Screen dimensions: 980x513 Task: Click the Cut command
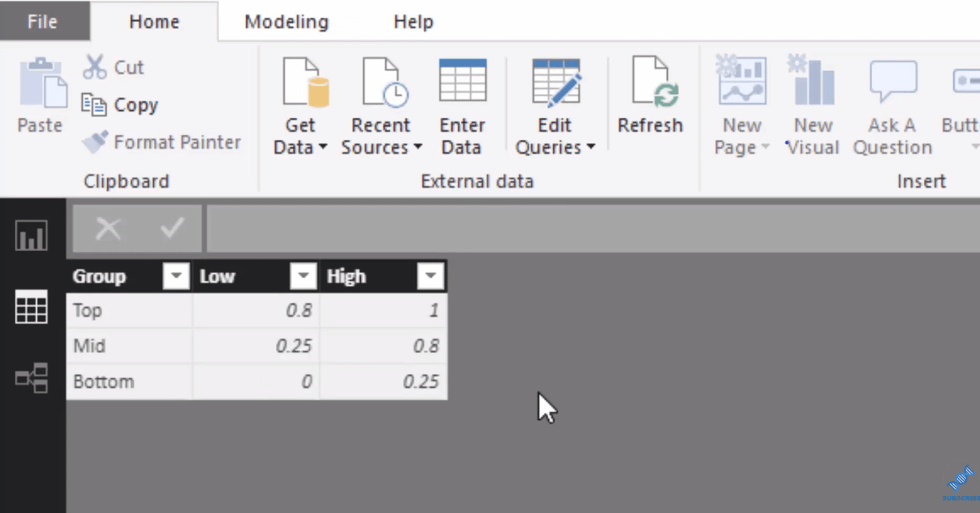coord(114,67)
